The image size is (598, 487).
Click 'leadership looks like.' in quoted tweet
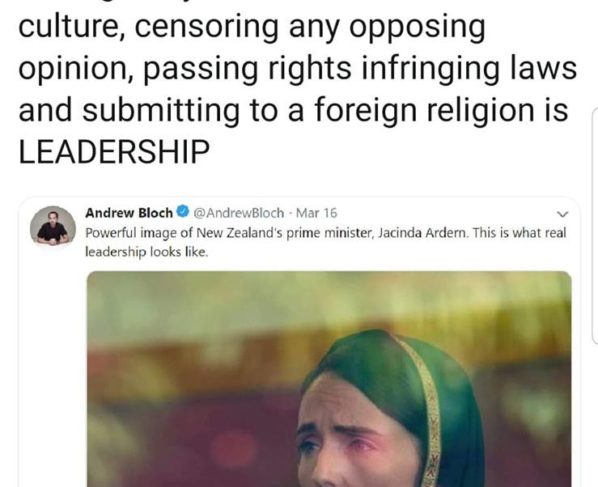146,252
